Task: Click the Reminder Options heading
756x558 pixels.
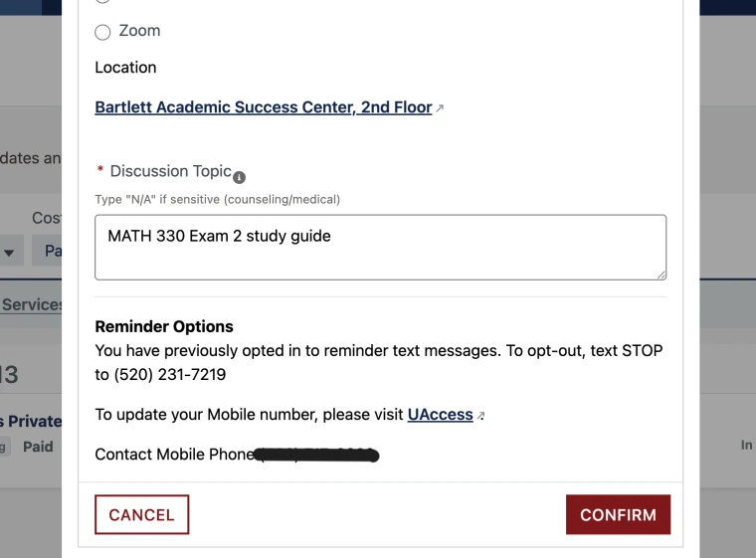Action: pyautogui.click(x=164, y=326)
